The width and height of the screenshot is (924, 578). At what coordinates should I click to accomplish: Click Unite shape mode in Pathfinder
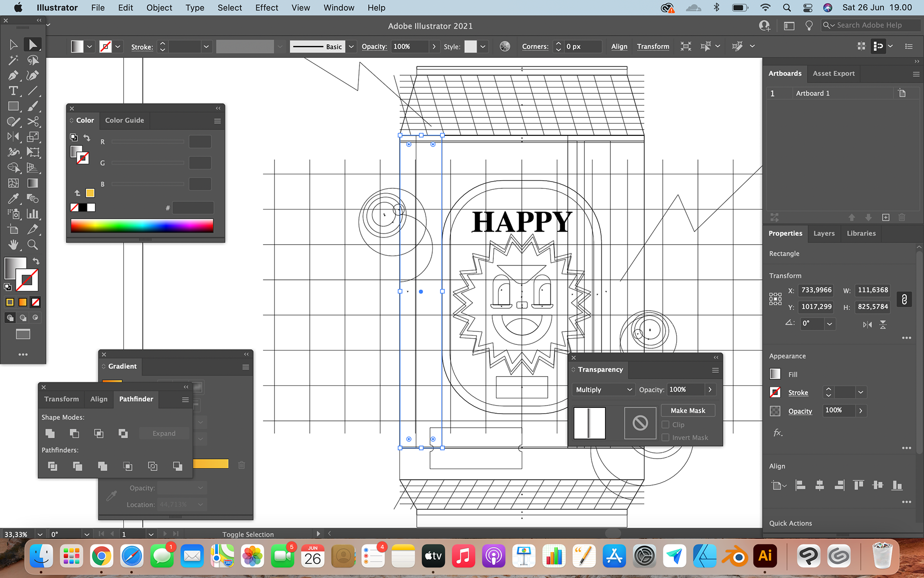coord(50,433)
